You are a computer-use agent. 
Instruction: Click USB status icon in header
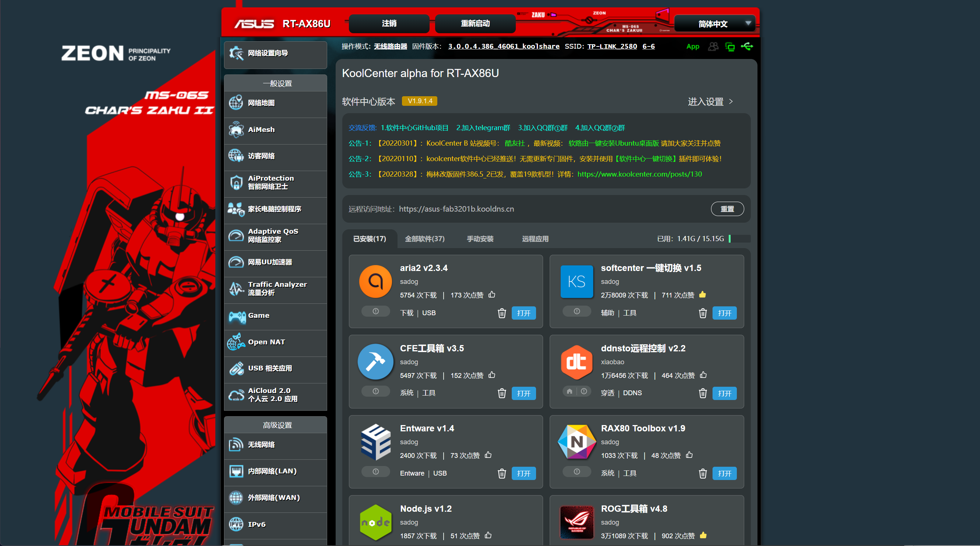click(747, 46)
